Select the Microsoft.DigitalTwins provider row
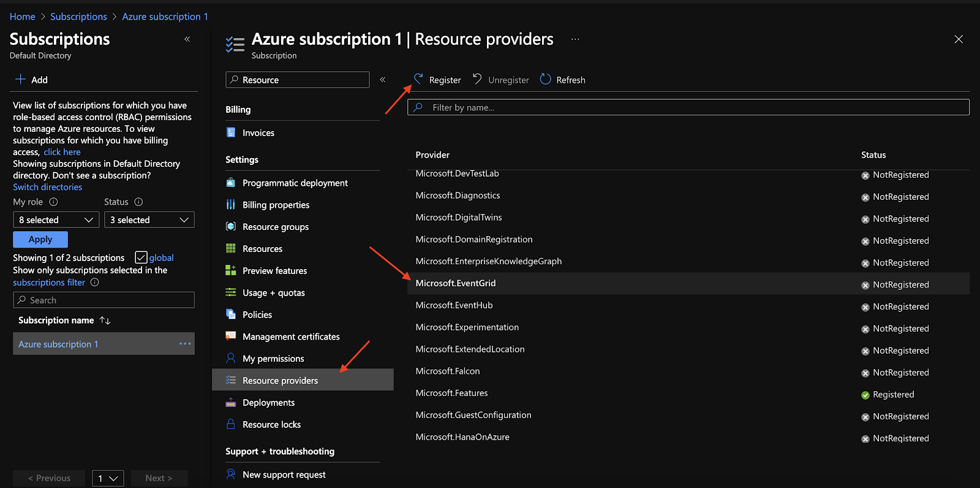 pyautogui.click(x=688, y=218)
